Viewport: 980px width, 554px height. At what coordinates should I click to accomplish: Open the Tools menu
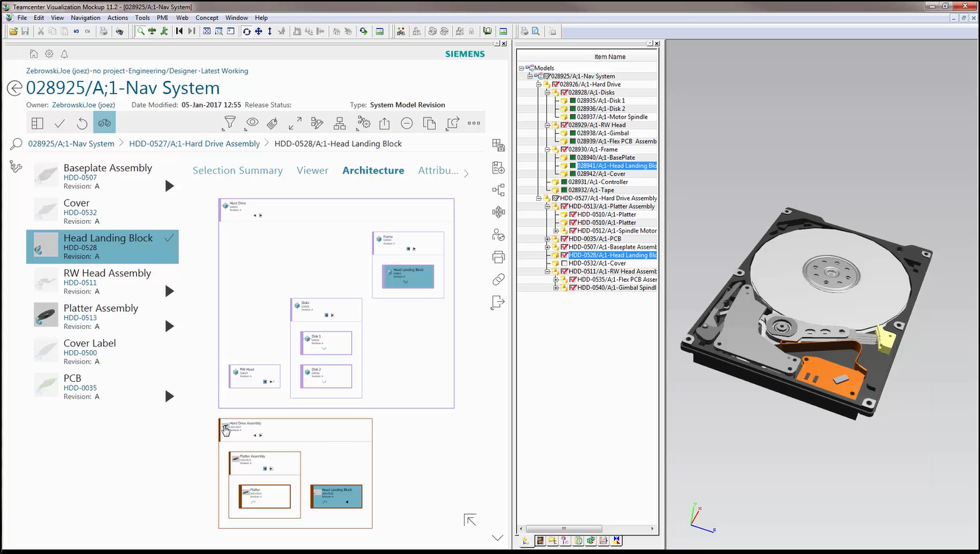coord(142,18)
